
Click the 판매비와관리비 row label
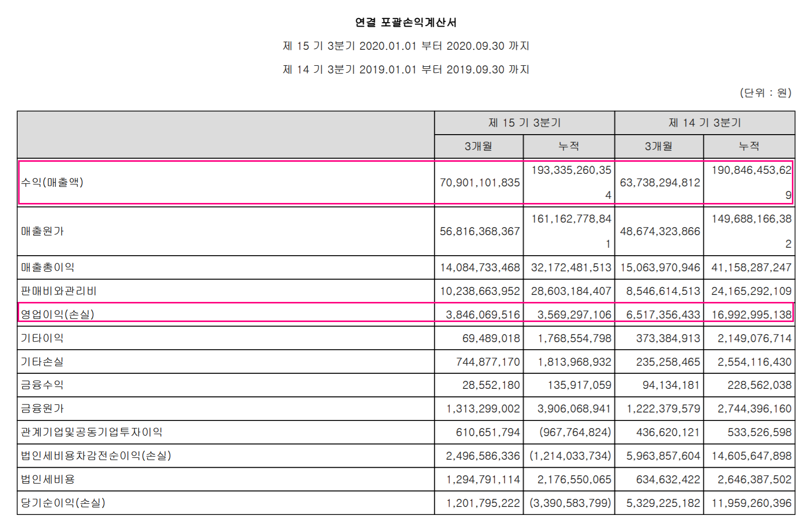[58, 291]
